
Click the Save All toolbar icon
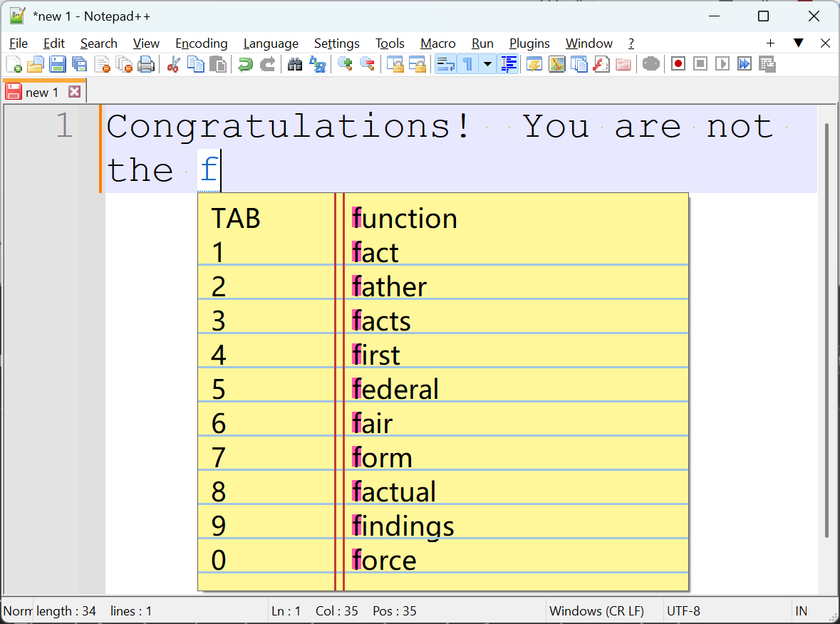tap(79, 64)
